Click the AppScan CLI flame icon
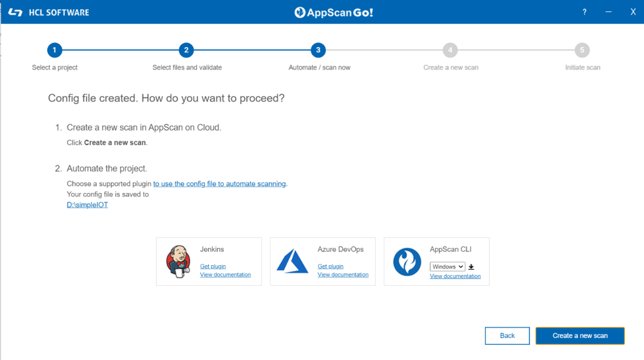Viewport: 644px width, 360px height. pos(407,261)
